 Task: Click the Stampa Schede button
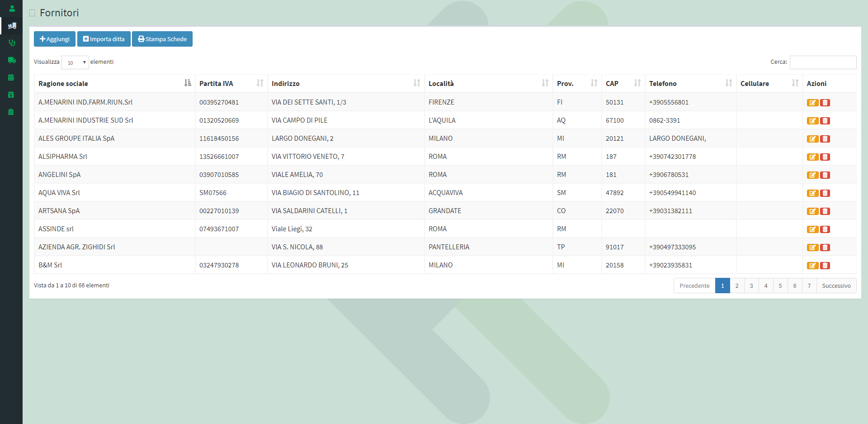pyautogui.click(x=162, y=39)
